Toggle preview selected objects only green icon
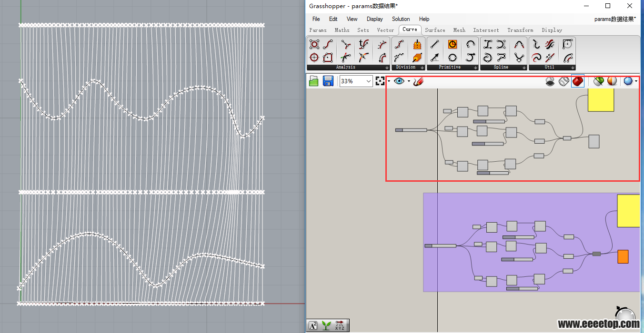The height and width of the screenshot is (333, 644). point(599,81)
